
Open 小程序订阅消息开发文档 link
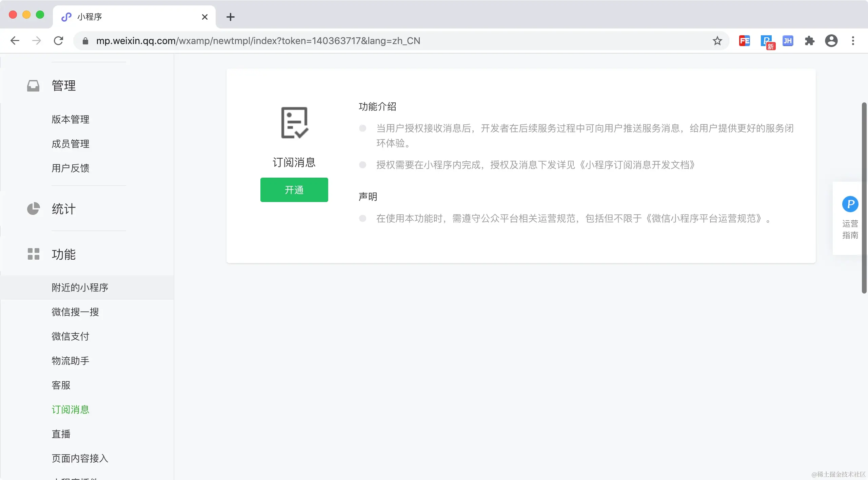coord(637,165)
